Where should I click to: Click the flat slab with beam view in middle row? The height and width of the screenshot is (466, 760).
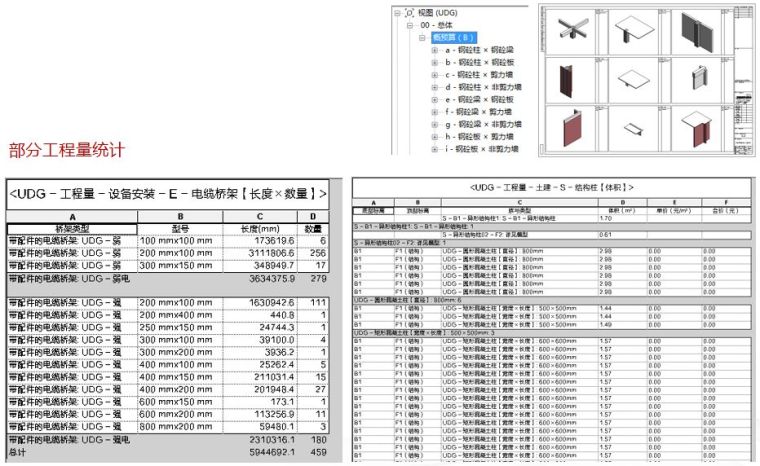click(x=634, y=79)
